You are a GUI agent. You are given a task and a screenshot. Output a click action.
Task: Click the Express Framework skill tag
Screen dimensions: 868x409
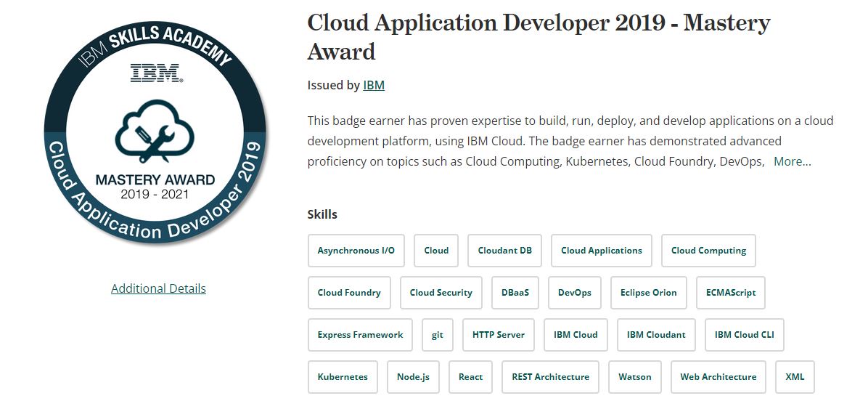tap(361, 335)
